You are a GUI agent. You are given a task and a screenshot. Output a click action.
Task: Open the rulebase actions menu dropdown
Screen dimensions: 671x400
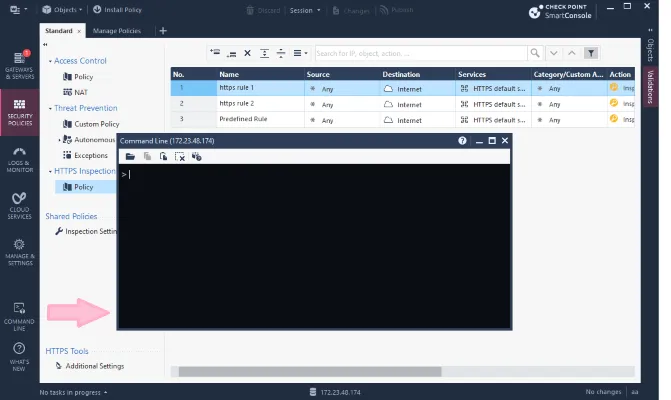[300, 53]
